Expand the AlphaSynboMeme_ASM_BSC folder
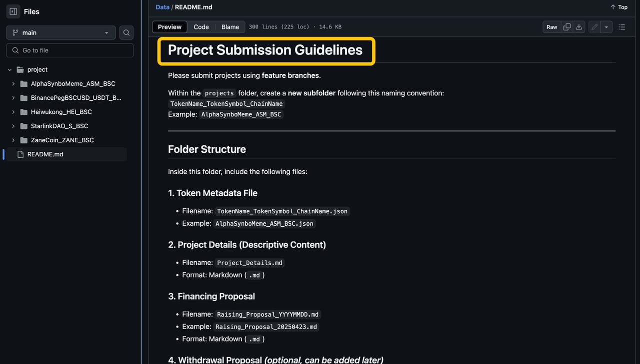The image size is (640, 364). [x=13, y=84]
